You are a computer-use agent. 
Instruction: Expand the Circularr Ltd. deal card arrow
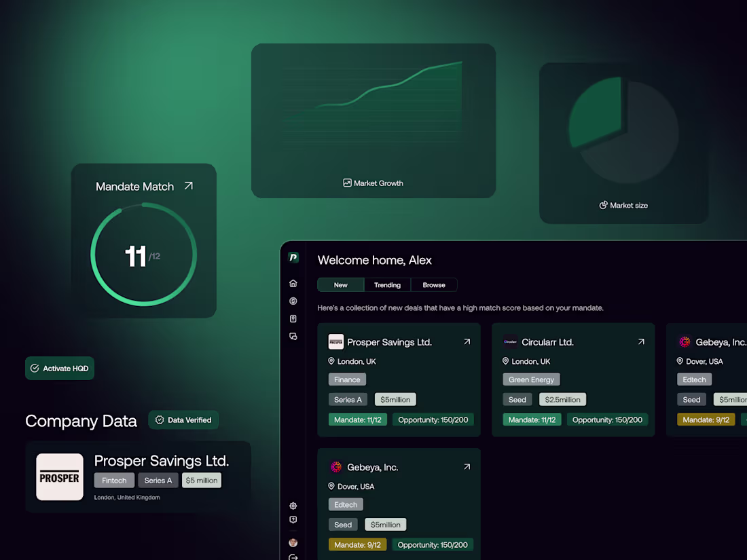(x=641, y=341)
